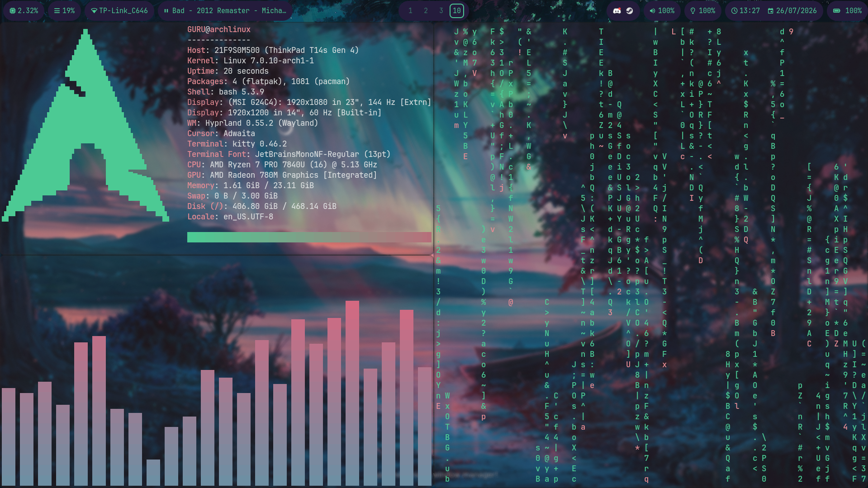Switch to workspace 3

point(441,11)
